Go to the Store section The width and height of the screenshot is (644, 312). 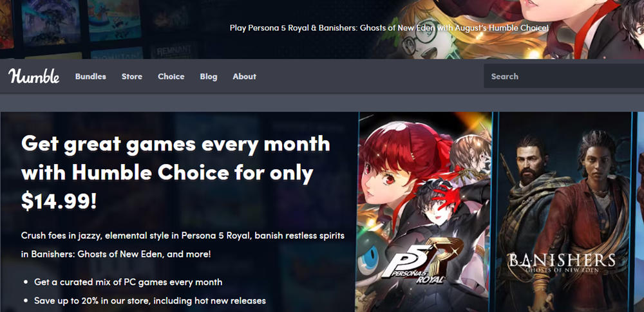pyautogui.click(x=132, y=77)
